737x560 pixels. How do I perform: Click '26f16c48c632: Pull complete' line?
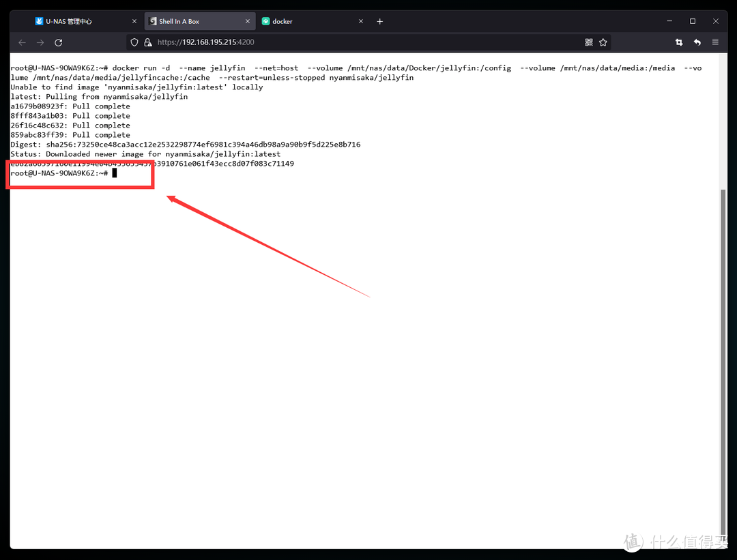70,126
